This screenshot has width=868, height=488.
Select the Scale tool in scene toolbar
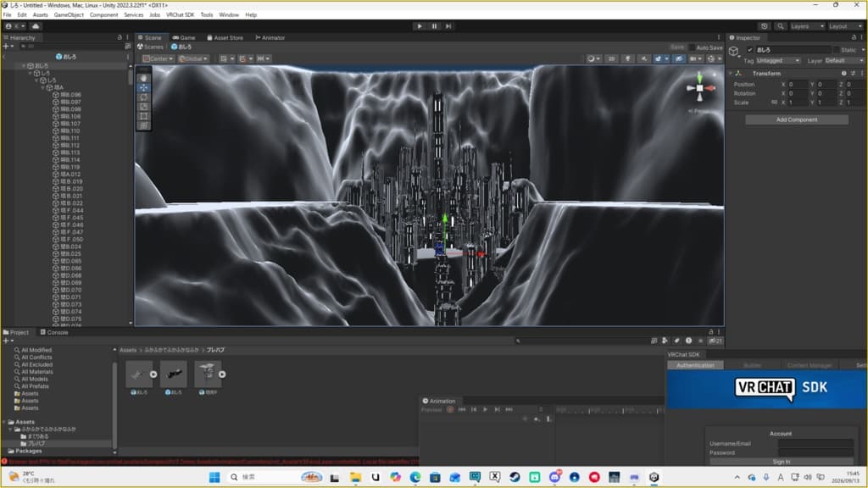(x=144, y=106)
